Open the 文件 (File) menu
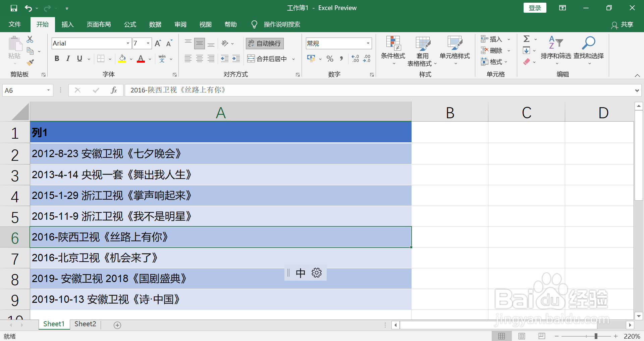 click(15, 24)
